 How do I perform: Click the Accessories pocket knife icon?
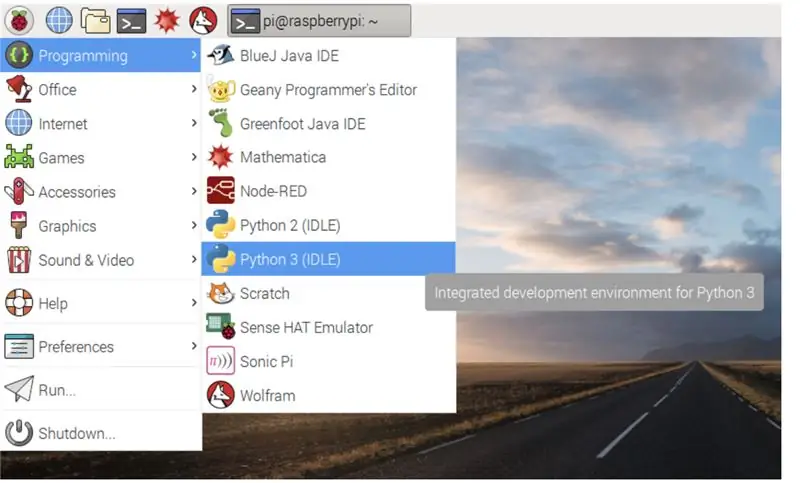(19, 191)
